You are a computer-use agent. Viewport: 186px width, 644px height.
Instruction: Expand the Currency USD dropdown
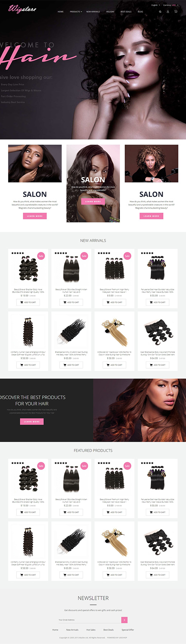coord(171,5)
